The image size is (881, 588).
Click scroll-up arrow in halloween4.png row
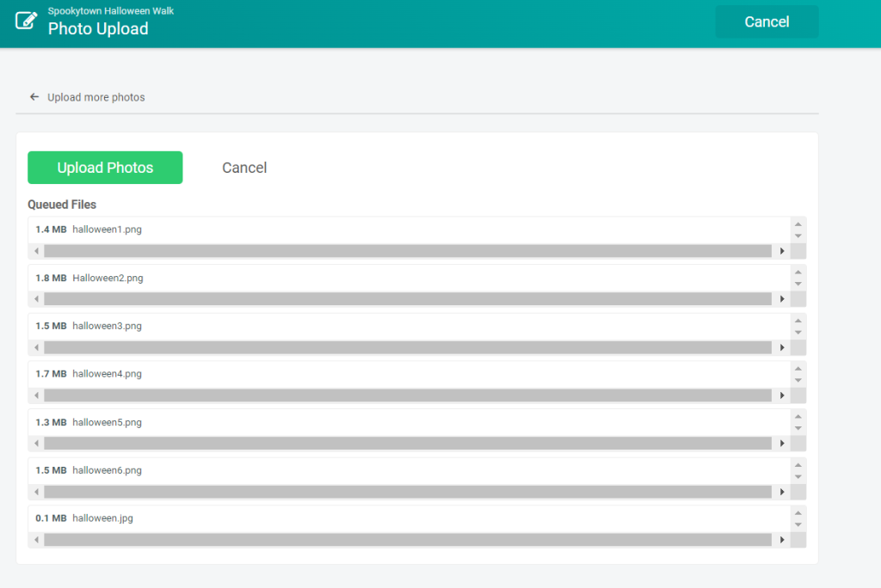798,369
